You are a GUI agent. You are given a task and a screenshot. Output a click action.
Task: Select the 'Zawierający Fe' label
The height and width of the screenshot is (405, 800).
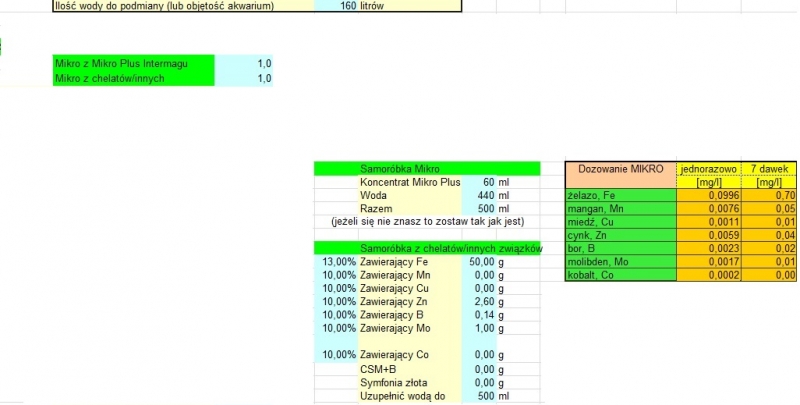[x=410, y=262]
